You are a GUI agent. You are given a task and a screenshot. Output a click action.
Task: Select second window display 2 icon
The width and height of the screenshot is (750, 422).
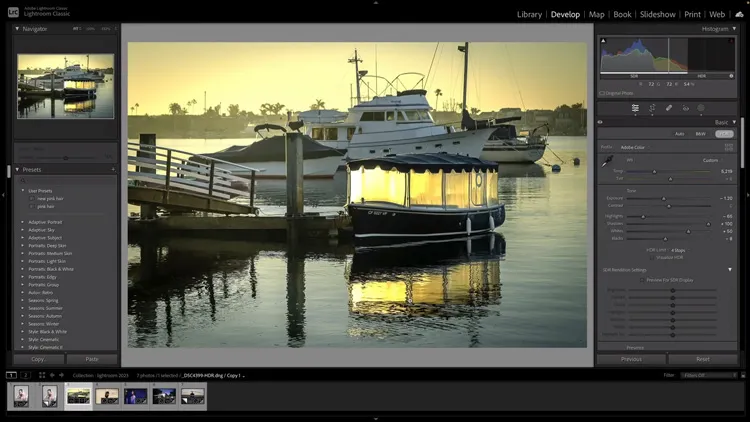(x=25, y=375)
